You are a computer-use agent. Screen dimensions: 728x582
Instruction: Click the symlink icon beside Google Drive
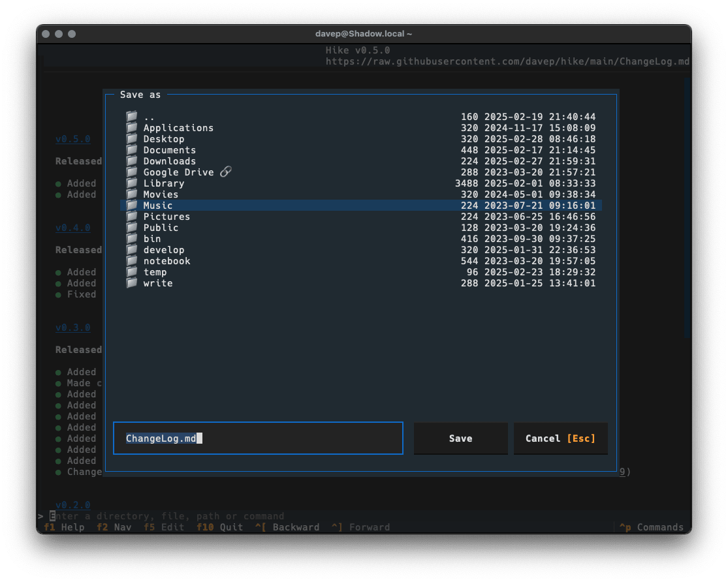tap(226, 172)
